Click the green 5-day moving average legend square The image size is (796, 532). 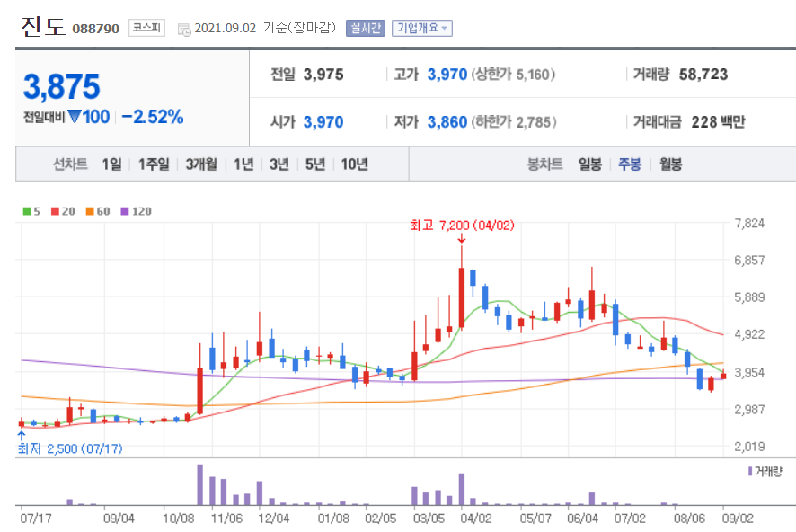(x=26, y=212)
